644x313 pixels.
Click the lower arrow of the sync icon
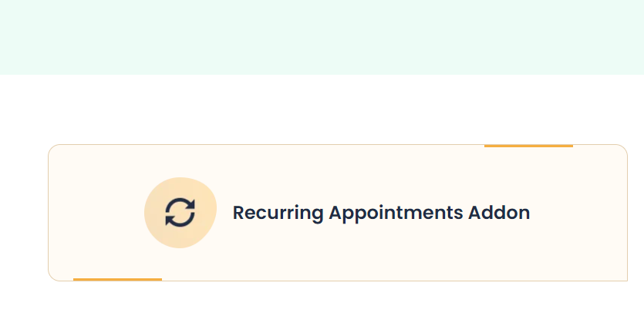tap(180, 220)
